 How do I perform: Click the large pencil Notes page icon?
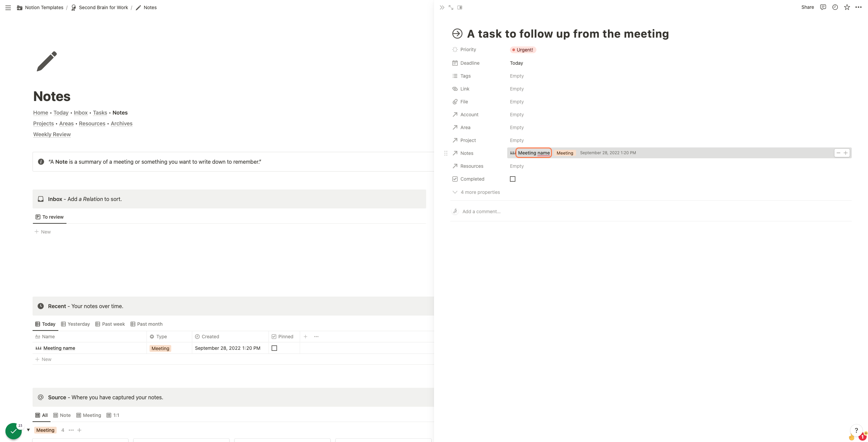point(47,61)
